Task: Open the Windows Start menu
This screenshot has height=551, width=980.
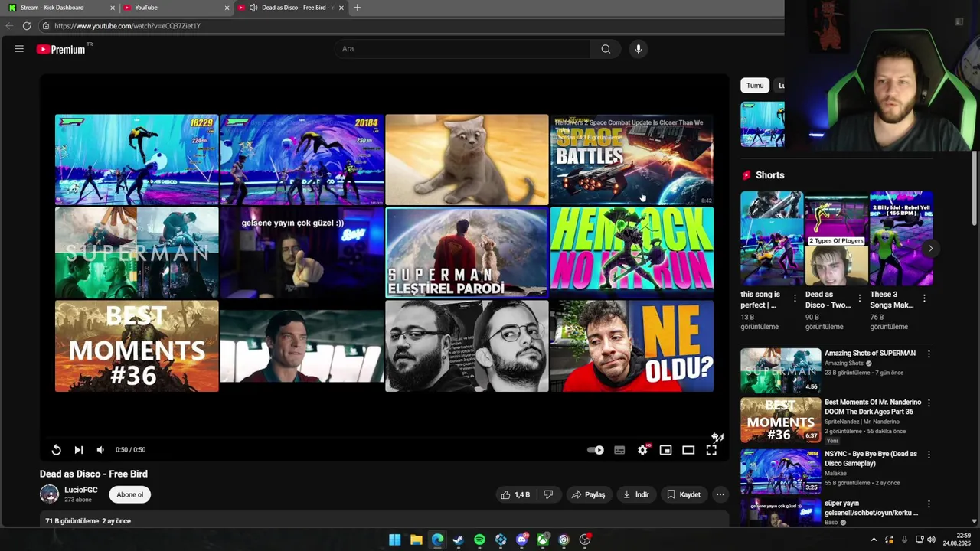Action: (395, 540)
